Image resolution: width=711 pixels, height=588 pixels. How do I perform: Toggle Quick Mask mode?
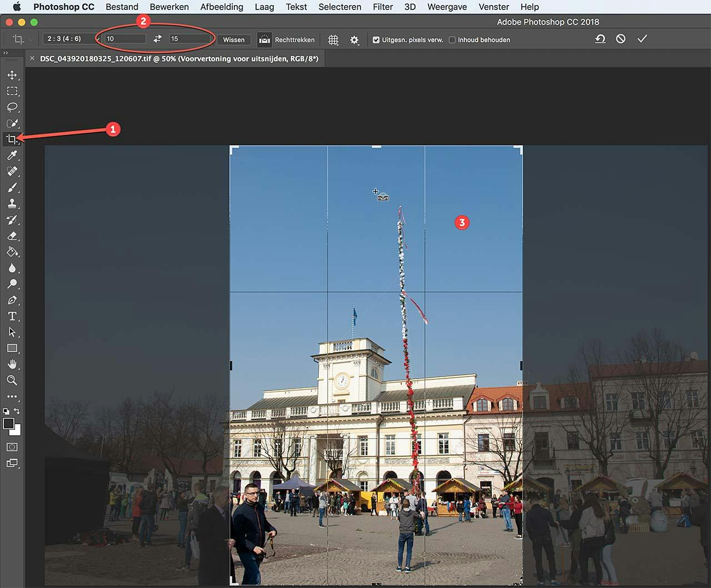12,447
